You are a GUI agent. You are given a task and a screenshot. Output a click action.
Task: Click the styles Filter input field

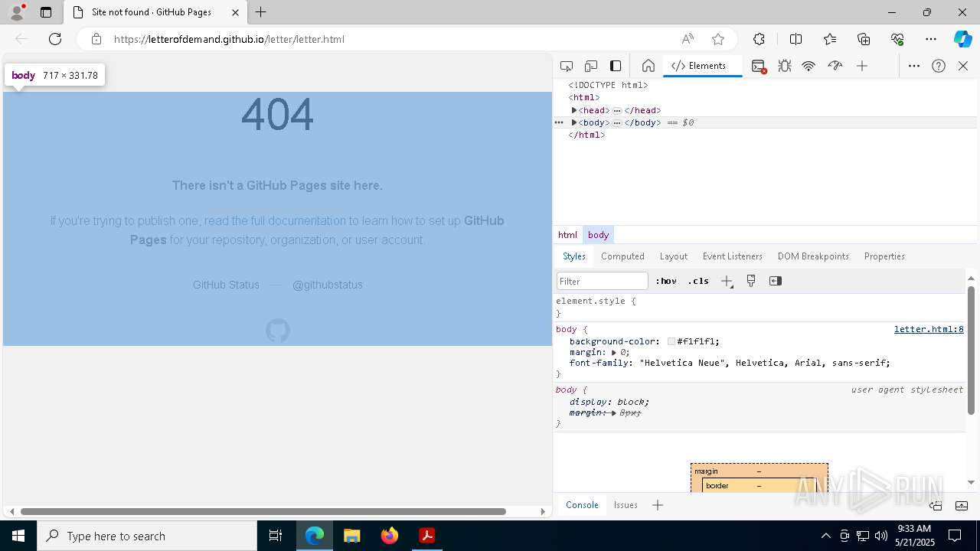tap(603, 281)
